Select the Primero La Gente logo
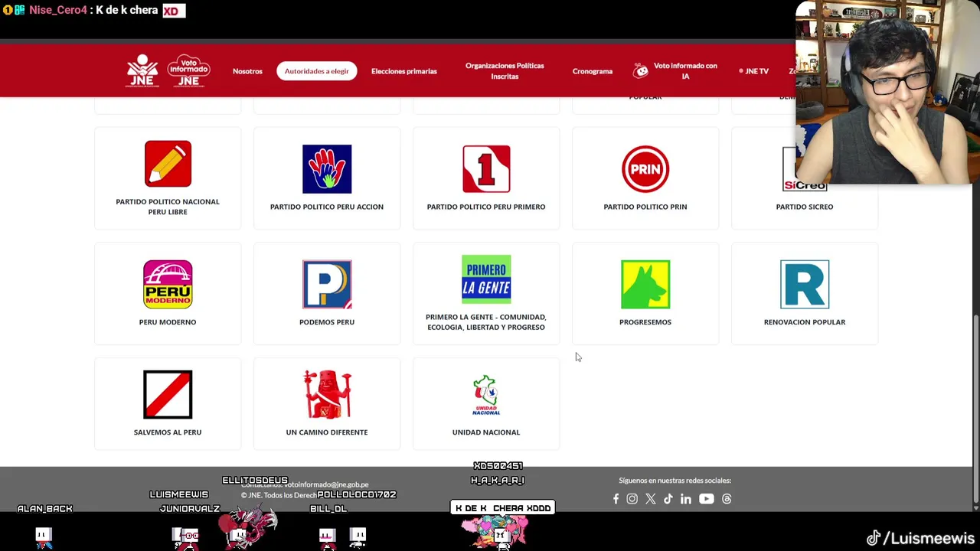980x551 pixels. point(486,279)
